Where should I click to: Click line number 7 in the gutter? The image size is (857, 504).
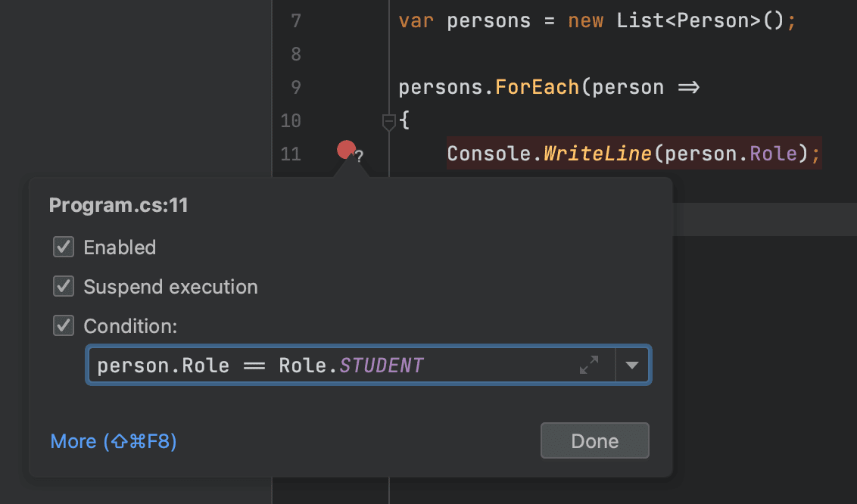pyautogui.click(x=295, y=20)
